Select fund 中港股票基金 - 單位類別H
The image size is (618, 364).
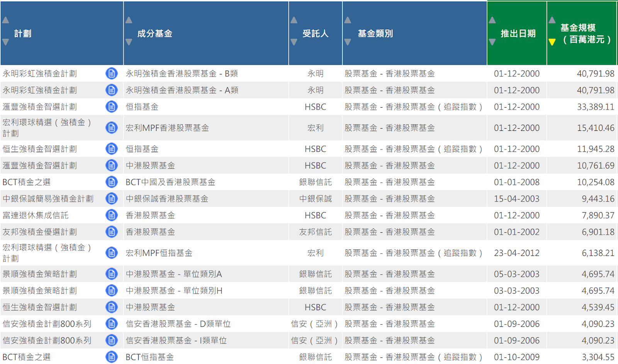(174, 290)
